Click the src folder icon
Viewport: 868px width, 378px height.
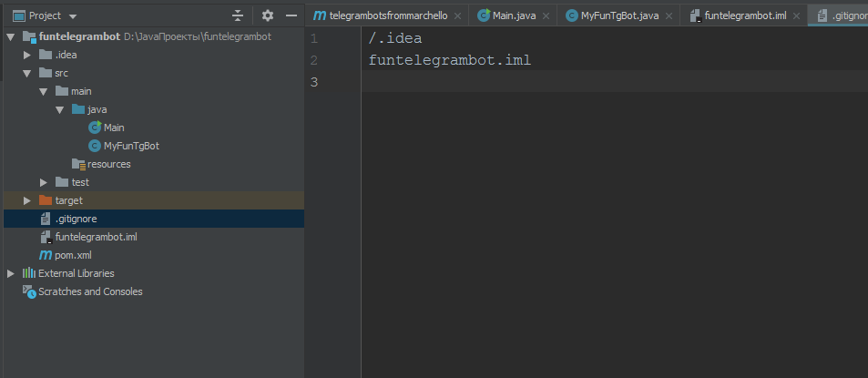(46, 73)
